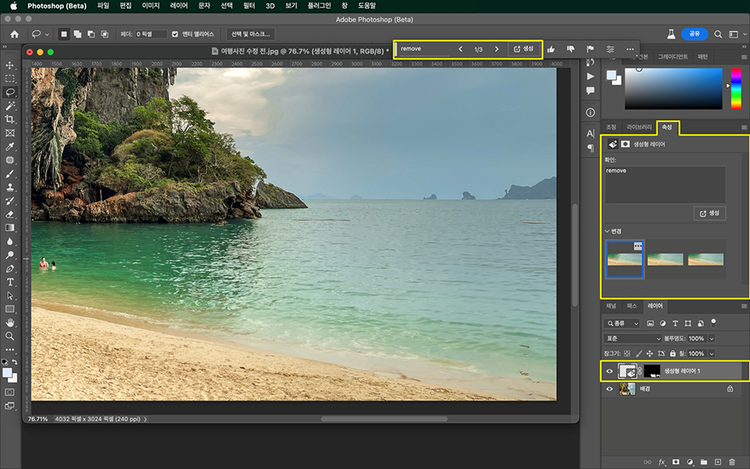
Task: Toggle the anti-alias (앤티 앨리어스) checkbox
Action: tap(176, 33)
